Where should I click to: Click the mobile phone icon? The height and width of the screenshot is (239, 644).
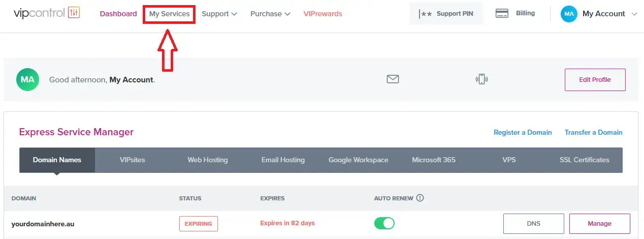pyautogui.click(x=481, y=79)
